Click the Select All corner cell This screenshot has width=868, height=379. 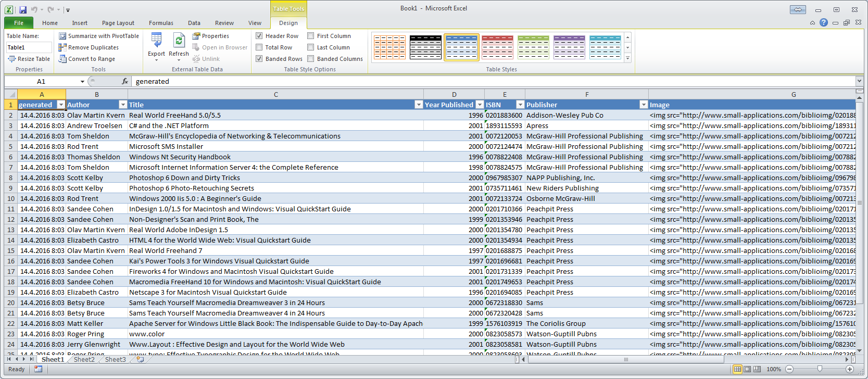(10, 94)
